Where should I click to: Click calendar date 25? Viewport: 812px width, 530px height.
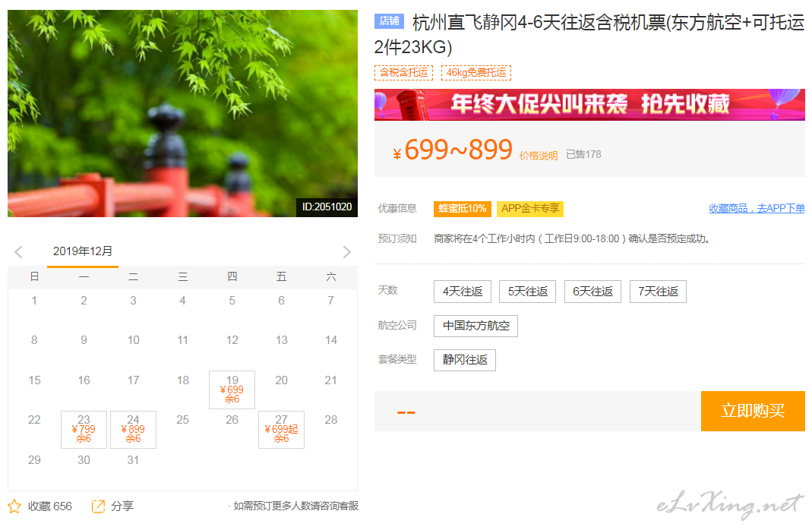pos(182,420)
